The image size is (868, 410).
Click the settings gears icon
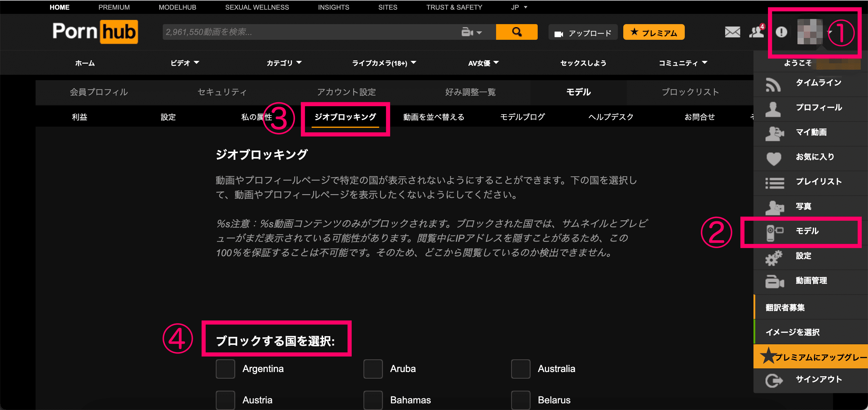[774, 258]
